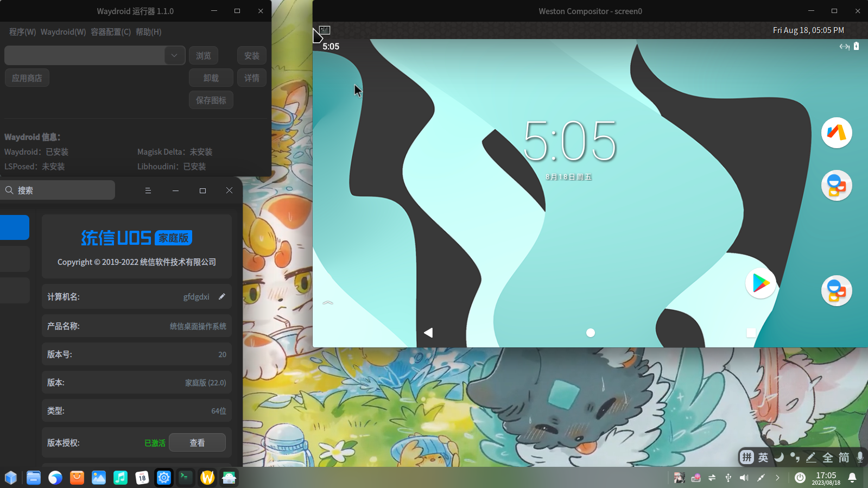Screen dimensions: 868x488
Task: Click the handwriting pen icon in input bar
Action: pyautogui.click(x=811, y=457)
